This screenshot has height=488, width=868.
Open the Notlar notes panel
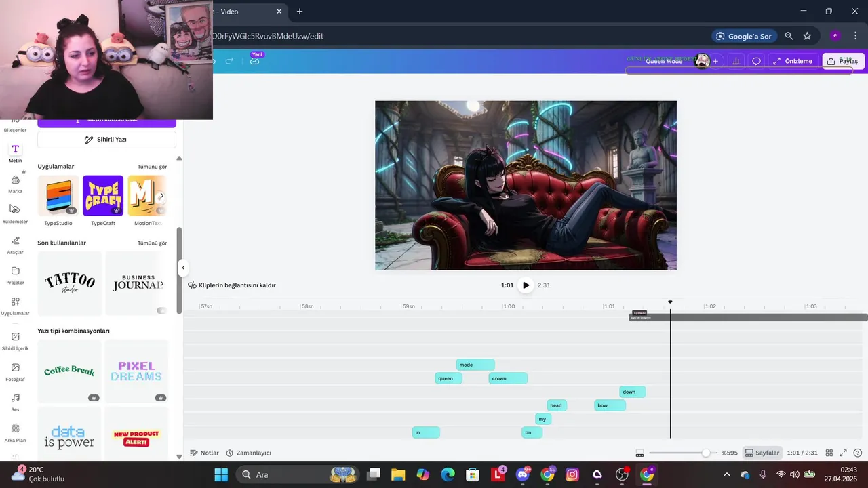[x=204, y=453]
